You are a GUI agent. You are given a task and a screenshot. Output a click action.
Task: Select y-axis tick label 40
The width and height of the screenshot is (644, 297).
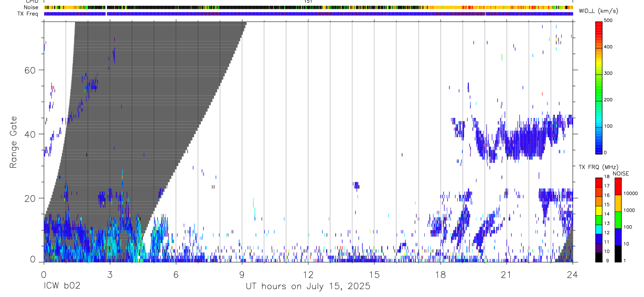point(31,134)
